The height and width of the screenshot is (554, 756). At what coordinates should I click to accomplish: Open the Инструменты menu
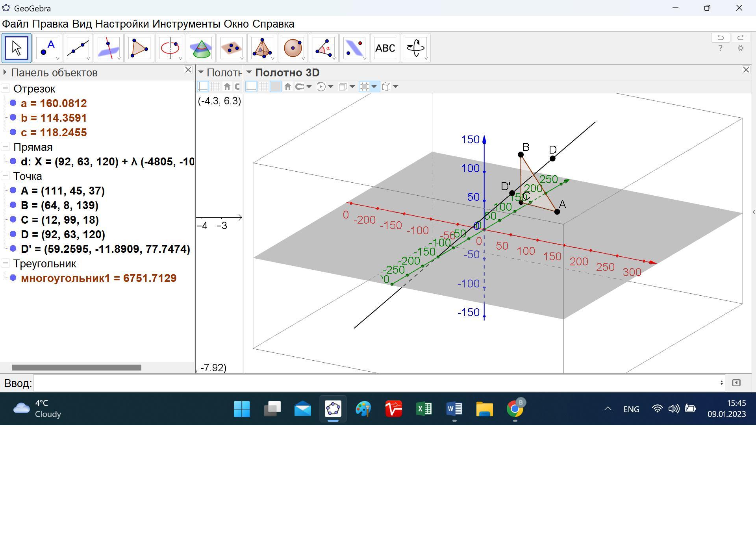pyautogui.click(x=186, y=24)
